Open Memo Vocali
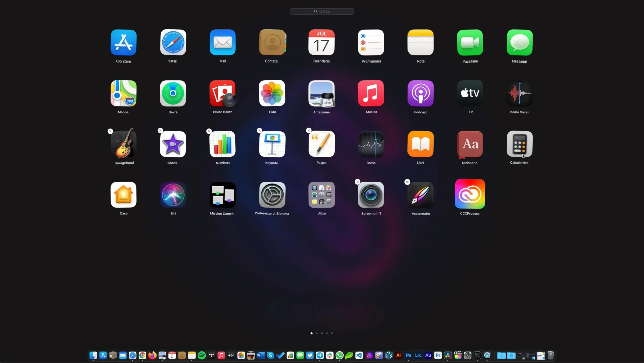The image size is (644, 363). [x=520, y=93]
